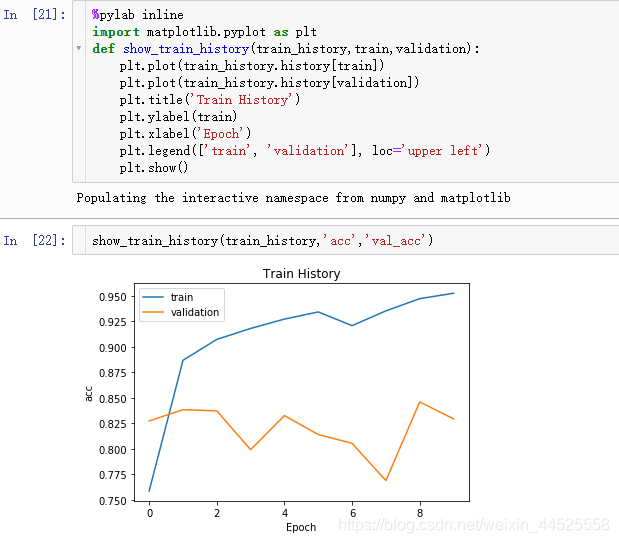The image size is (619, 543).
Task: Click the 'Train History' chart title
Action: [x=302, y=274]
